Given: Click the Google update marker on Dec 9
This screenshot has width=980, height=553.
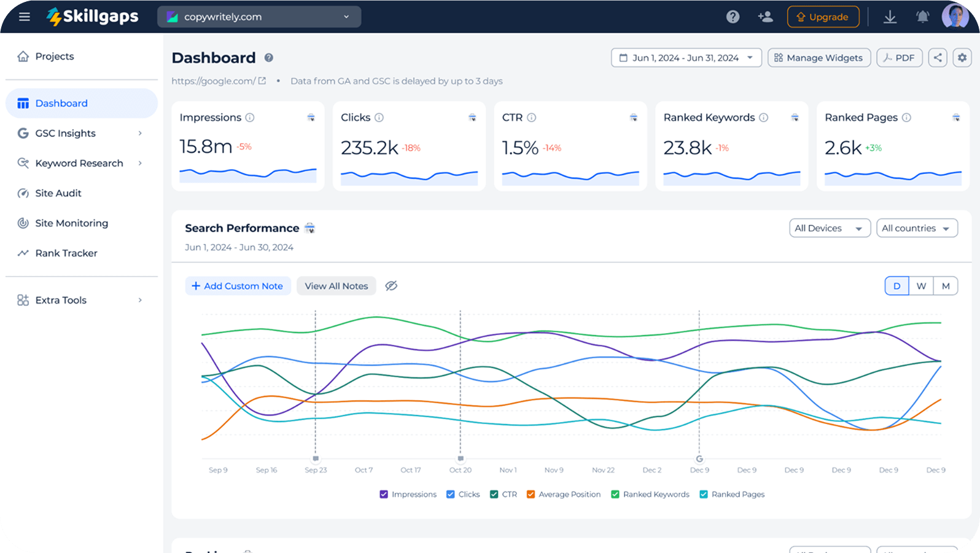Looking at the screenshot, I should [x=699, y=459].
